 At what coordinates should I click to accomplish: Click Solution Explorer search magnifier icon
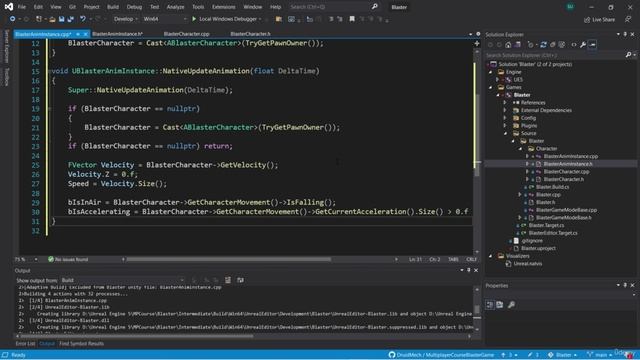[628, 55]
